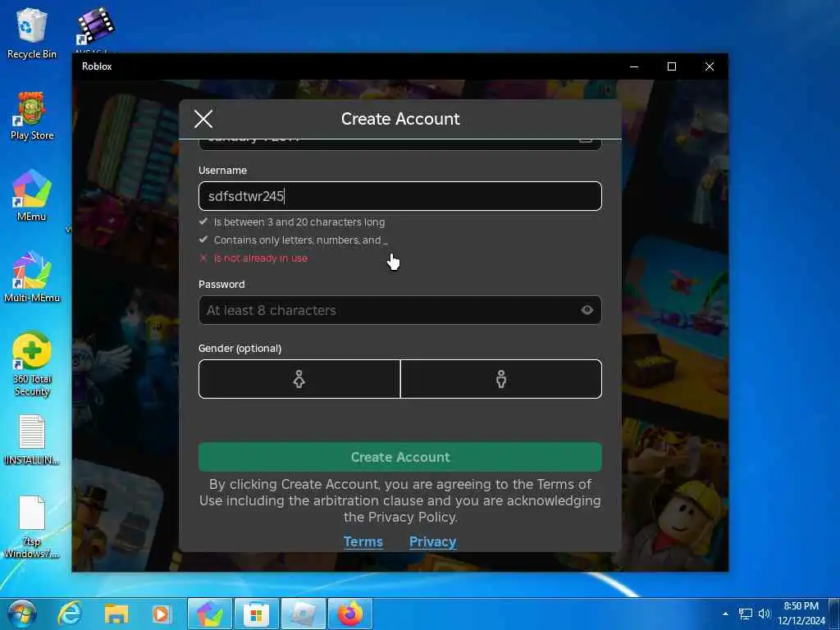Open network status tray icon
840x630 pixels.
click(x=745, y=614)
